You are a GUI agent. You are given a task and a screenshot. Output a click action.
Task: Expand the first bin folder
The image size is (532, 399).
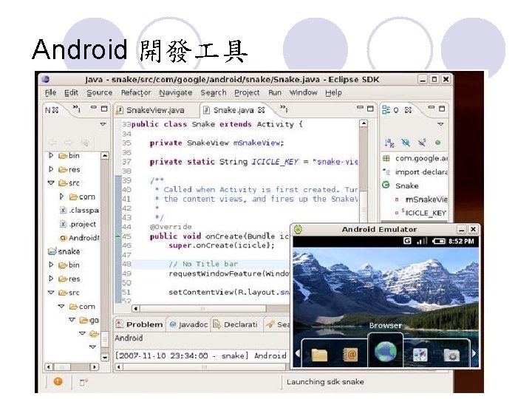pos(51,155)
